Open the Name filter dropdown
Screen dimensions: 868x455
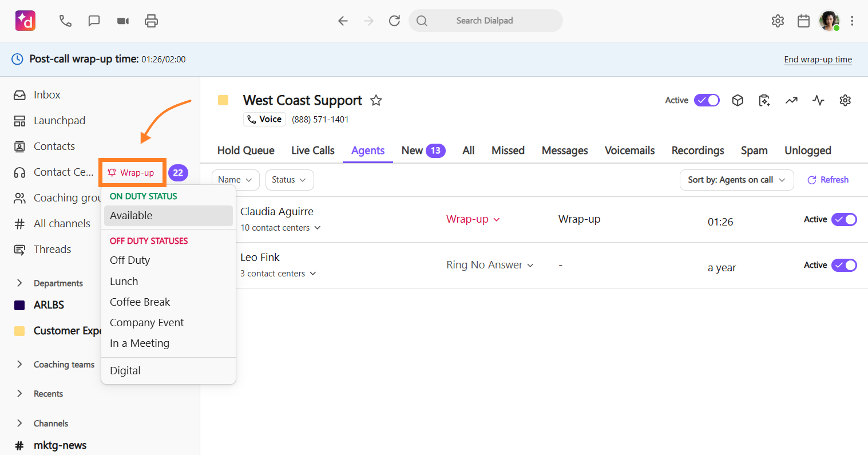(x=236, y=180)
